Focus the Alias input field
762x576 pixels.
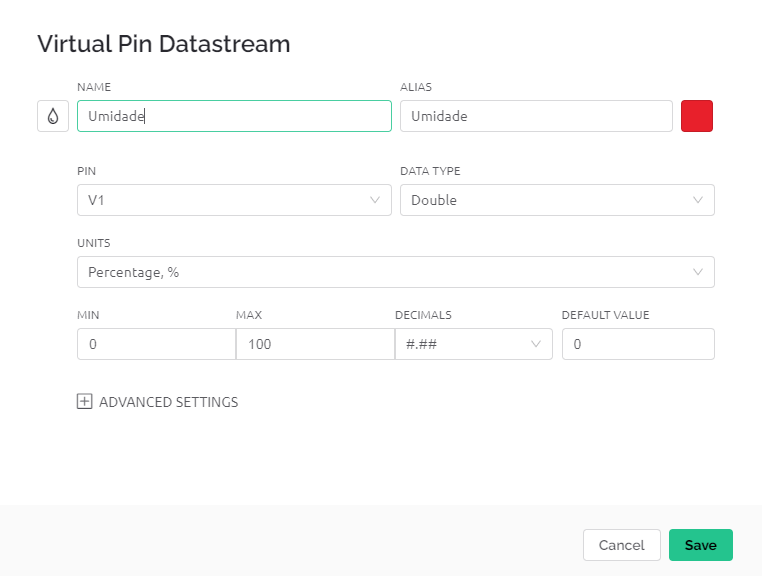[536, 116]
